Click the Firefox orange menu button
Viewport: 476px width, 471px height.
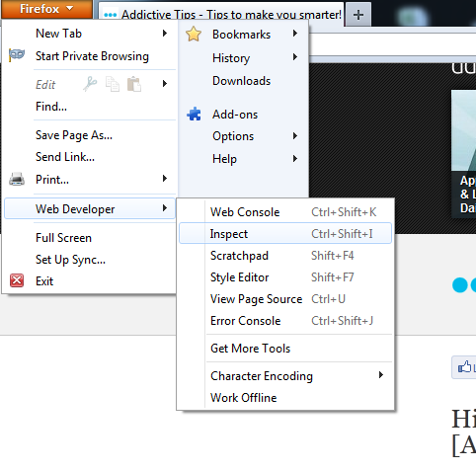(x=46, y=9)
